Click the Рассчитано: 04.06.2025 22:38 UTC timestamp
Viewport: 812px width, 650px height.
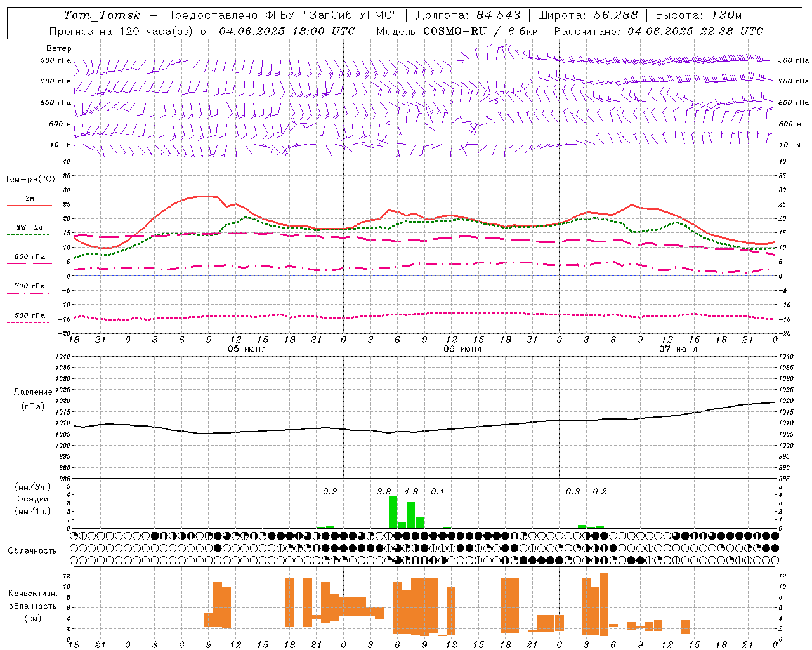point(658,31)
